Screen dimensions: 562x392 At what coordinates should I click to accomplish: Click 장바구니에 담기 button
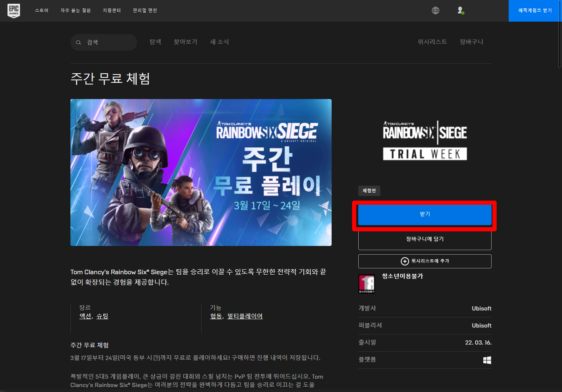[425, 239]
